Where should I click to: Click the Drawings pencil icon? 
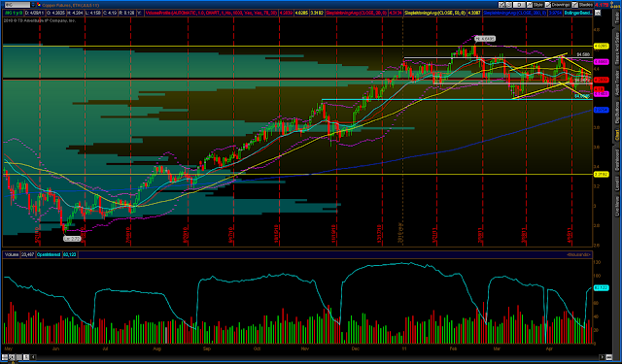click(548, 5)
